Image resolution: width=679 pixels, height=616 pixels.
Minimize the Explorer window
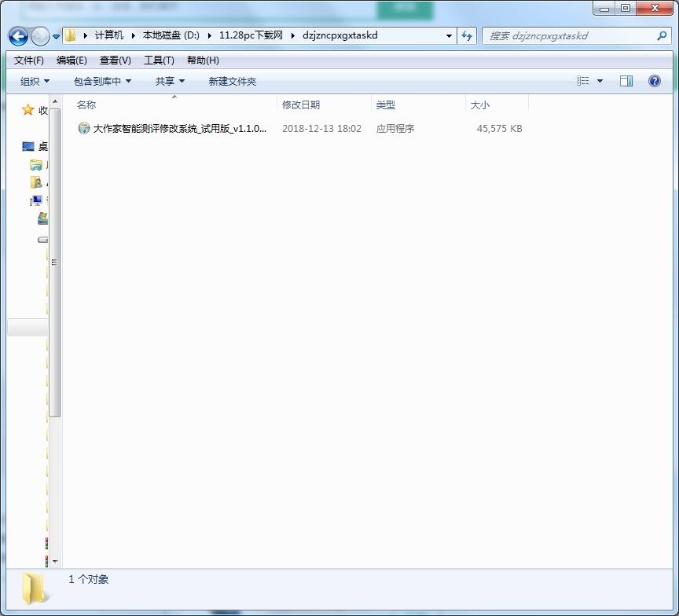coord(604,8)
